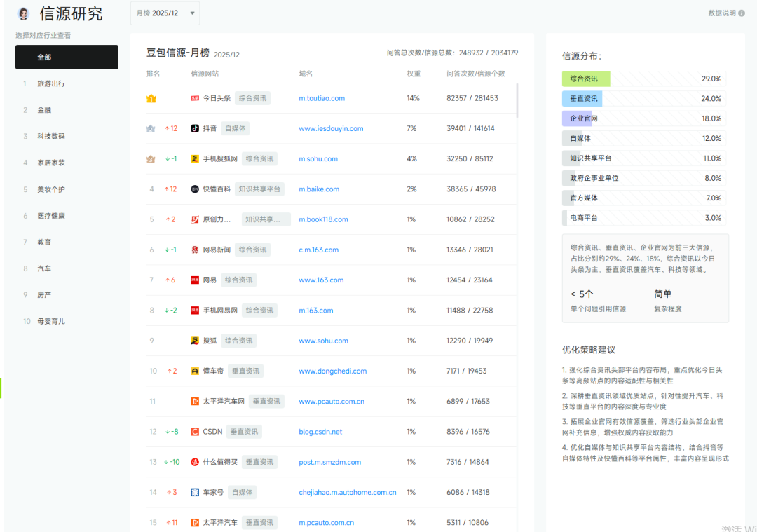This screenshot has height=532, width=757.
Task: Click the 懂车帝 site icon
Action: pyautogui.click(x=195, y=371)
